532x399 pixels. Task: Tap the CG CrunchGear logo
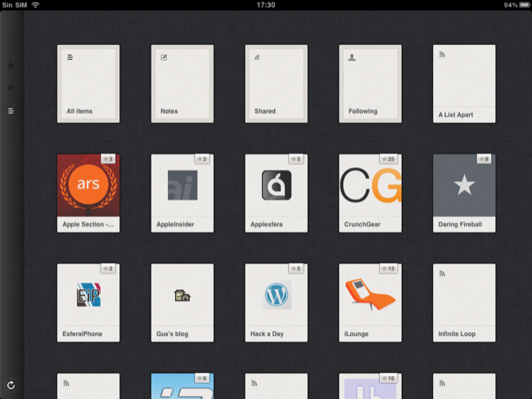(371, 185)
